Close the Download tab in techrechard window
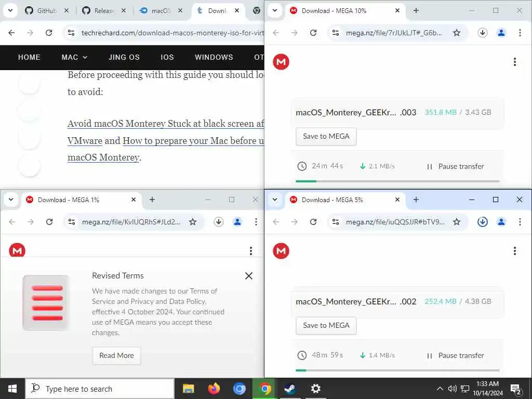 (x=237, y=10)
